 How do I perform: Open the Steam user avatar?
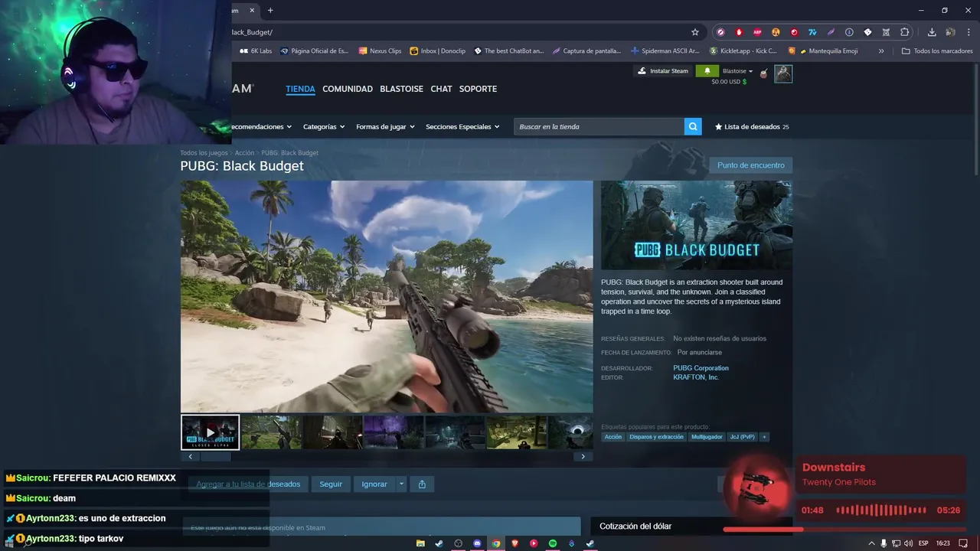coord(783,74)
